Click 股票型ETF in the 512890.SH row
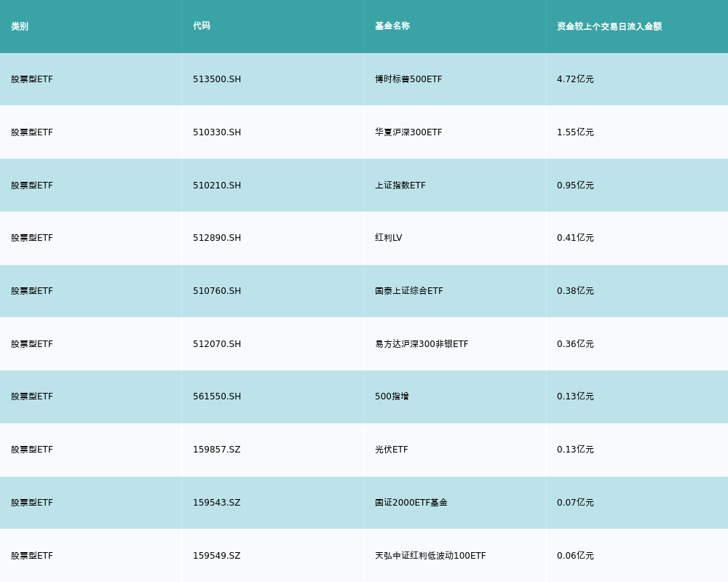The image size is (728, 582). click(32, 238)
